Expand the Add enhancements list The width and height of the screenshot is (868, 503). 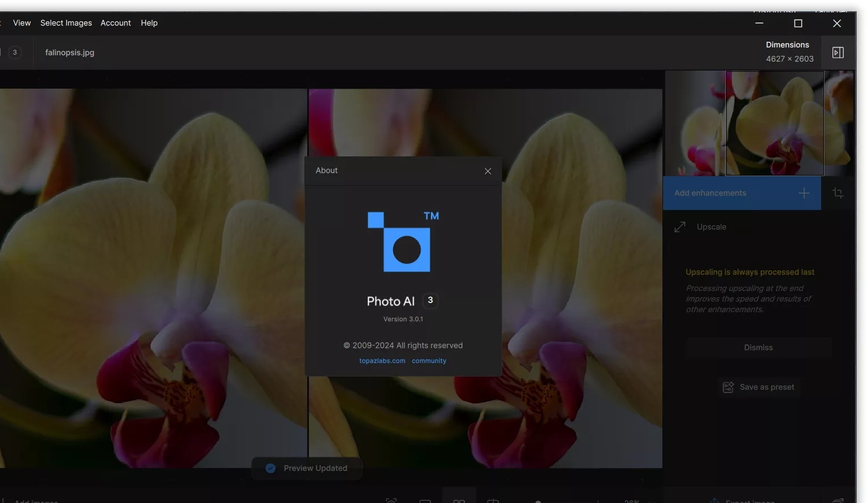tap(742, 193)
